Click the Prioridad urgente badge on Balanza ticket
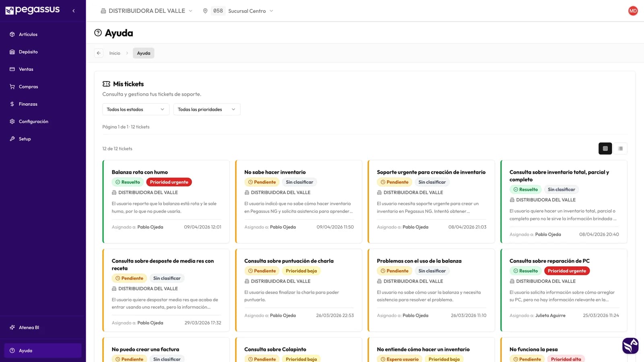This screenshot has width=644, height=362. click(x=169, y=182)
